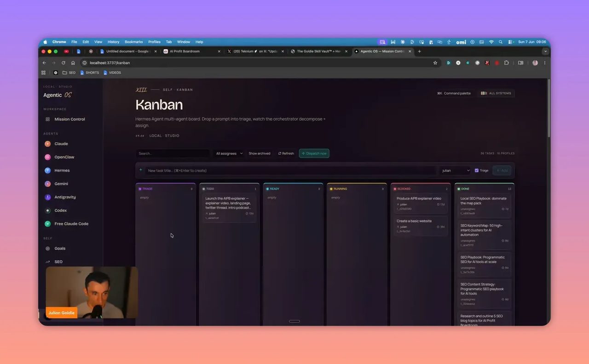Click the Add task button
This screenshot has height=364, width=589.
pyautogui.click(x=502, y=171)
